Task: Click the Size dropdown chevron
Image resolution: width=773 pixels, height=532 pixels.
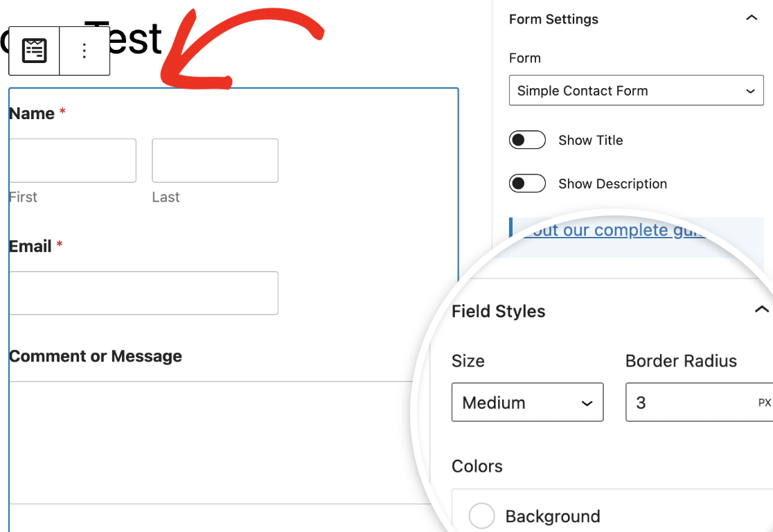Action: tap(588, 402)
